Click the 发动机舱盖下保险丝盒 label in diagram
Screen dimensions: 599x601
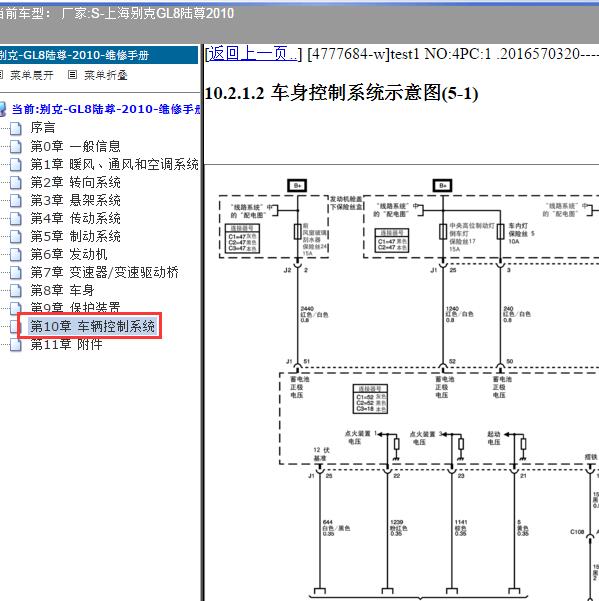pos(346,203)
